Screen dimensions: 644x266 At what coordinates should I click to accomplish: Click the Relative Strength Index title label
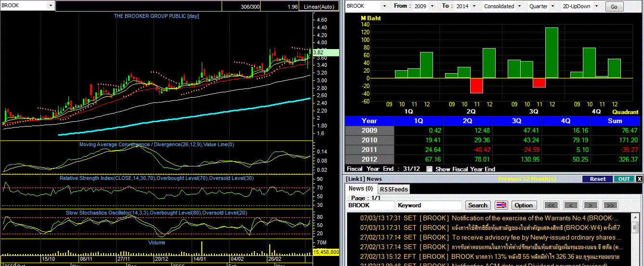pyautogui.click(x=157, y=178)
